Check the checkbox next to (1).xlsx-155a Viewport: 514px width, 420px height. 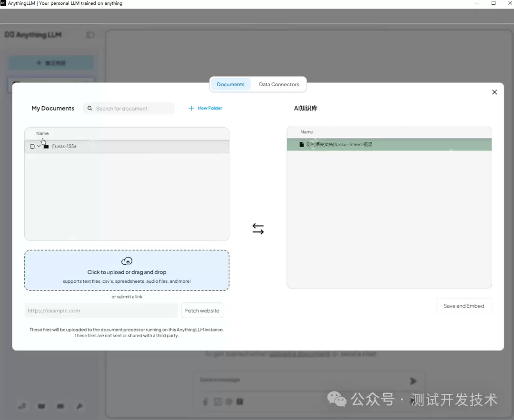[32, 146]
